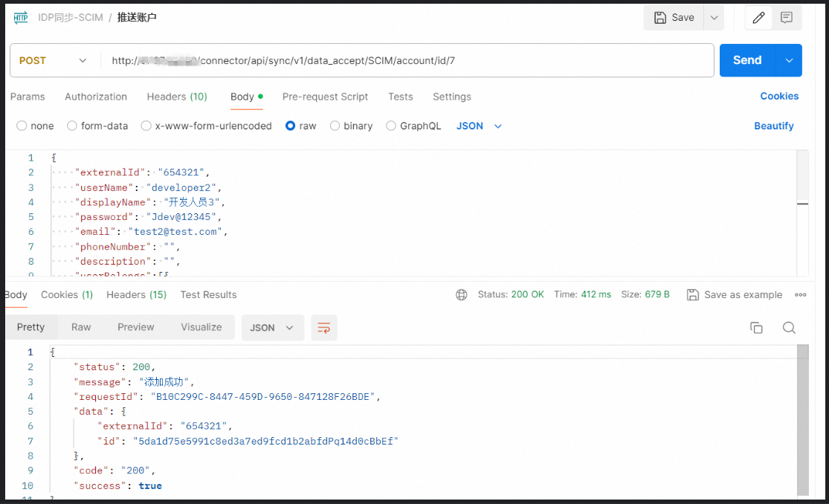Click the wrap lines icon in response
829x504 pixels.
coord(324,328)
